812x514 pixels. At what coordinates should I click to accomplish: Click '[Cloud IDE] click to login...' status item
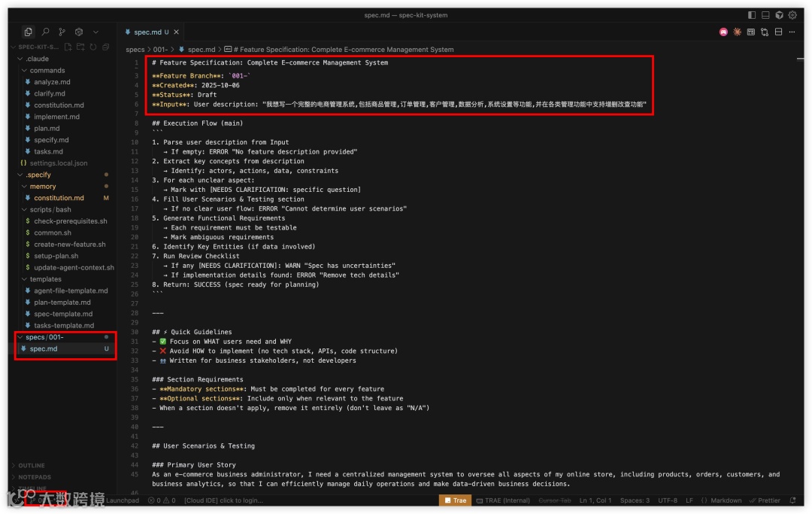pyautogui.click(x=224, y=500)
